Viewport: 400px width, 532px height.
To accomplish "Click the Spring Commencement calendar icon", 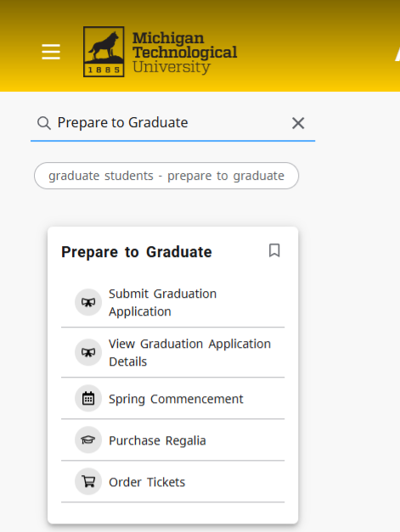I will 88,398.
